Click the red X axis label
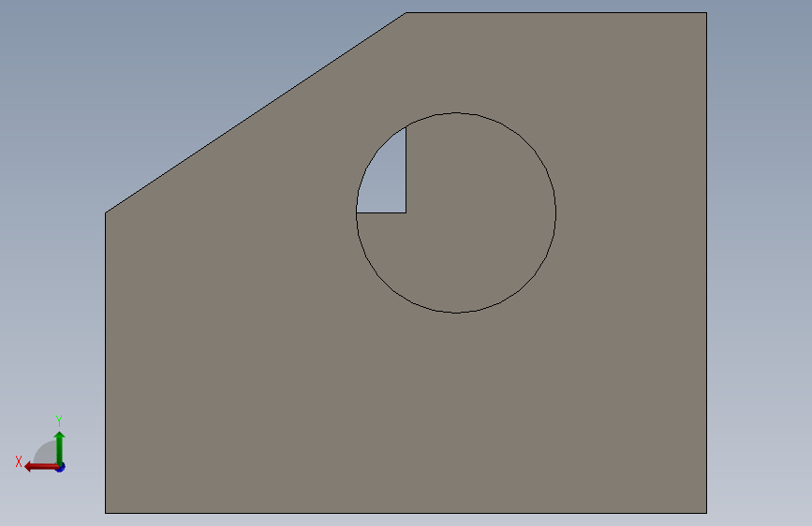Image resolution: width=812 pixels, height=526 pixels. [19, 461]
